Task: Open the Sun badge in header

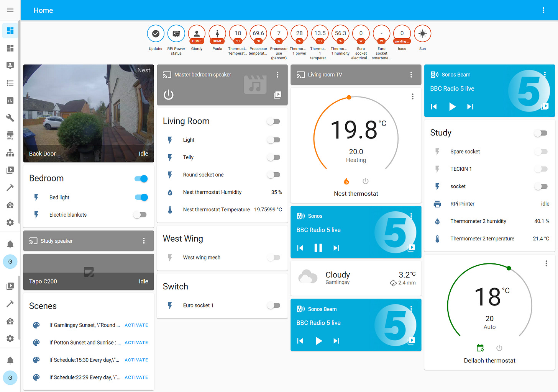Action: [x=422, y=34]
